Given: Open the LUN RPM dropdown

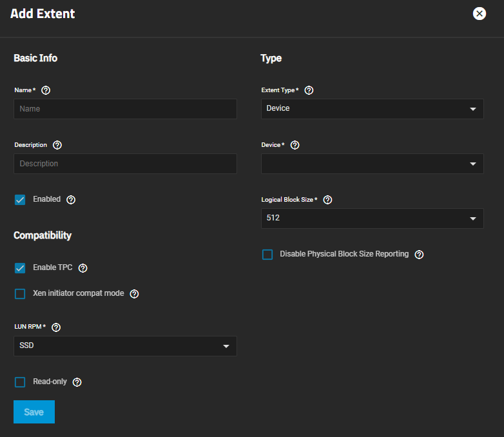Looking at the screenshot, I should (x=125, y=346).
